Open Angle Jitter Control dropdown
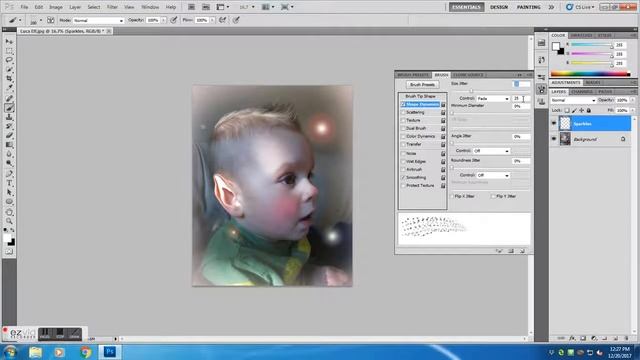Image resolution: width=640 pixels, height=360 pixels. point(491,151)
